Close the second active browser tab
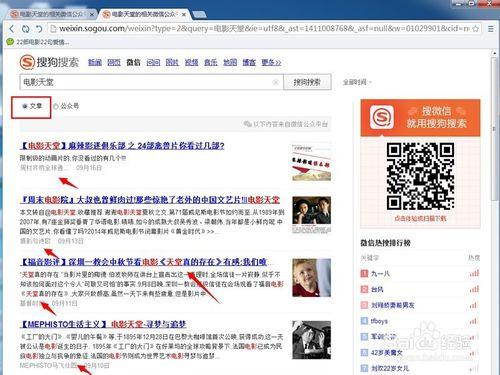This screenshot has height=375, width=500. click(184, 14)
